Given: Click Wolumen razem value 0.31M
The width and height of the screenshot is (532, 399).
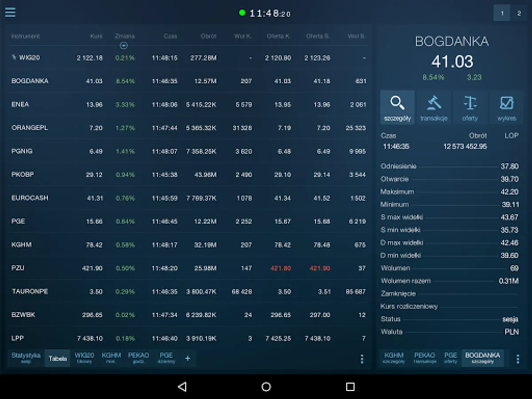Looking at the screenshot, I should [x=509, y=281].
